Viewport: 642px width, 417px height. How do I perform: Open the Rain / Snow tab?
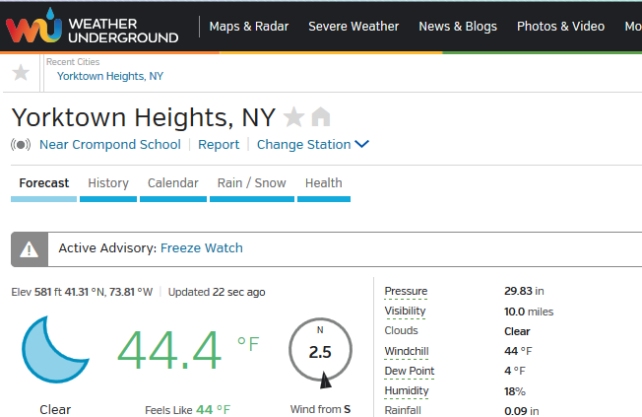(251, 183)
